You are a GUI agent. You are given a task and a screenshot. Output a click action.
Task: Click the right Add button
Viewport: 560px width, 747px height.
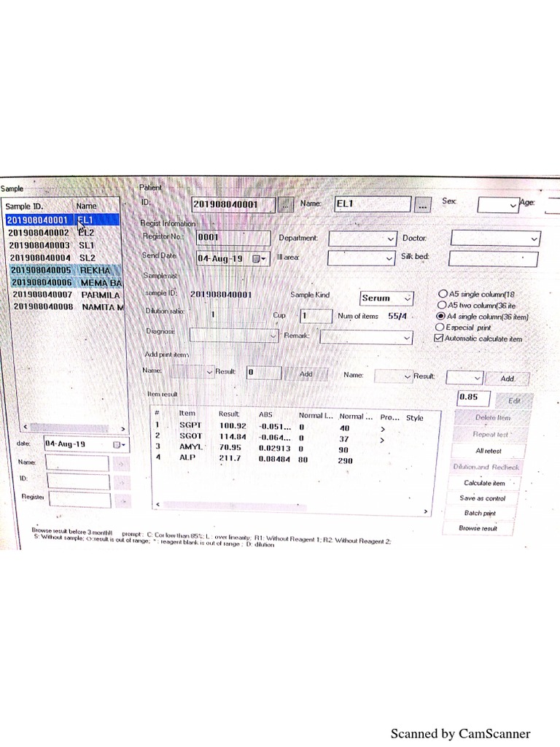click(x=507, y=379)
